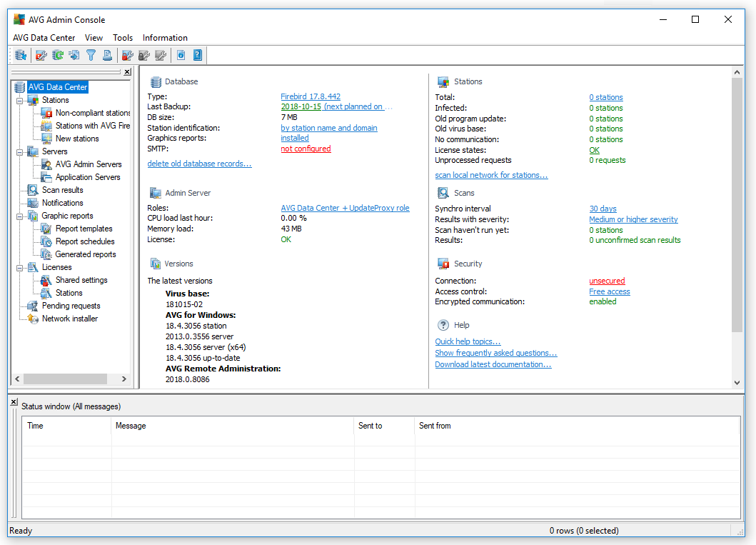Open the AVG Data Center menu
This screenshot has width=756, height=545.
[44, 38]
